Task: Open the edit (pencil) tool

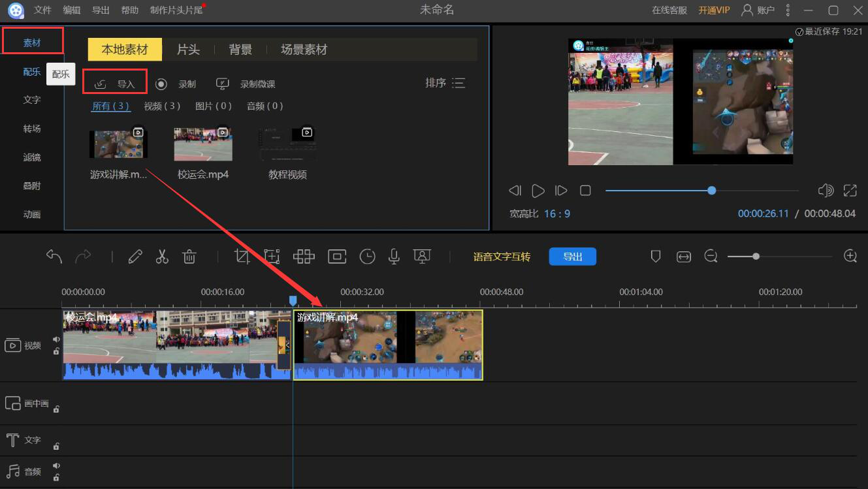Action: tap(135, 257)
